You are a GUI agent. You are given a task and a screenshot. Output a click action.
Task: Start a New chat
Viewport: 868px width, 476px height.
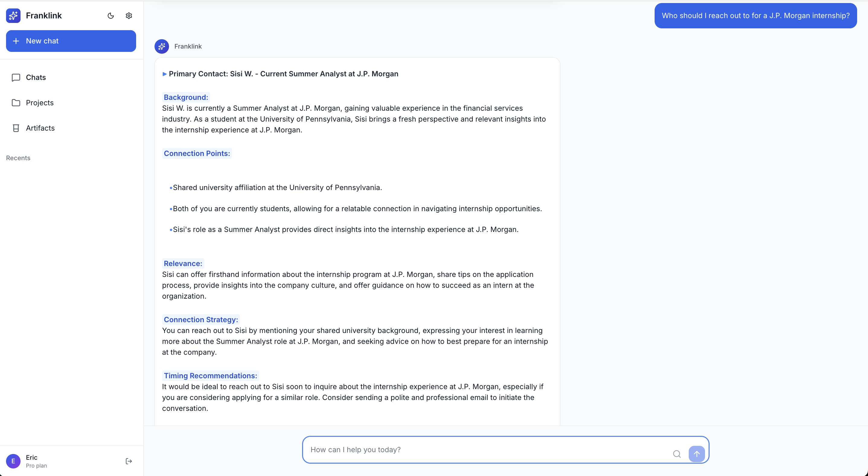point(71,41)
